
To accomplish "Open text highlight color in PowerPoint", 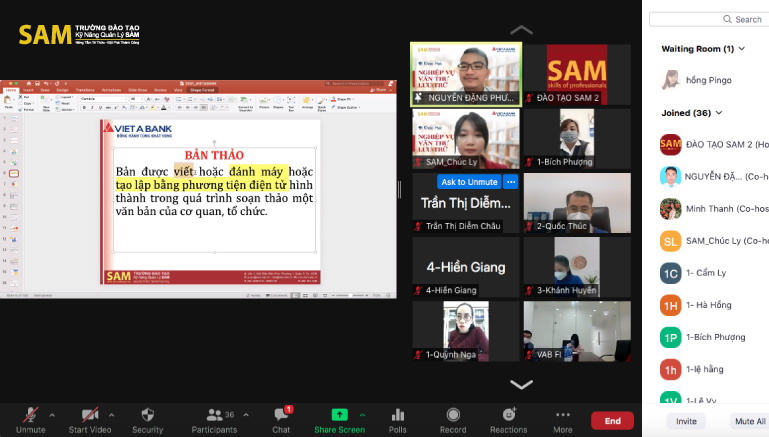I will (x=153, y=107).
